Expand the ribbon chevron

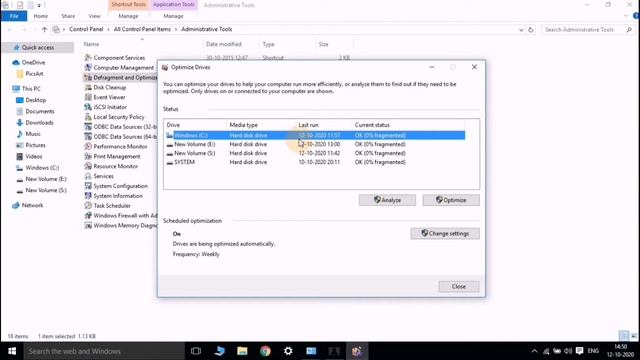coord(626,16)
